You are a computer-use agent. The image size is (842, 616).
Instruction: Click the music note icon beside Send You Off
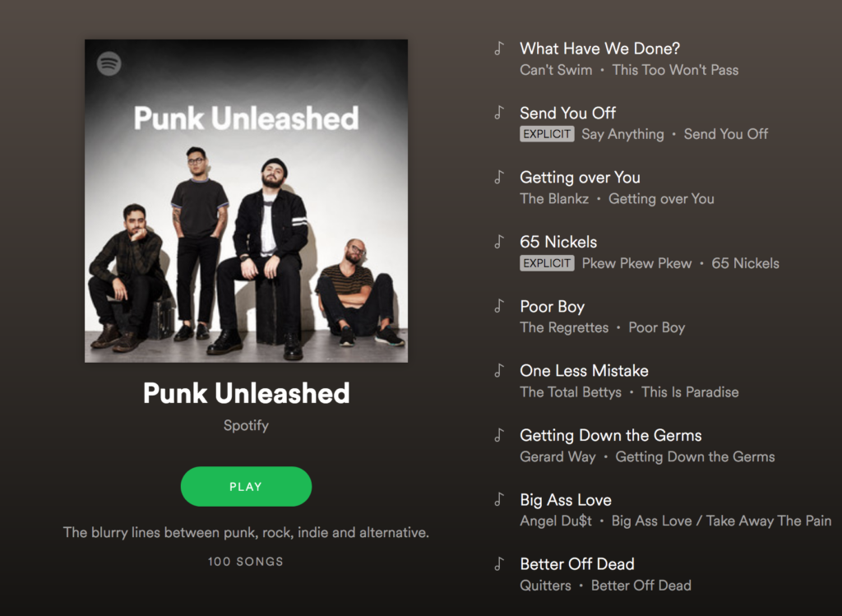499,113
